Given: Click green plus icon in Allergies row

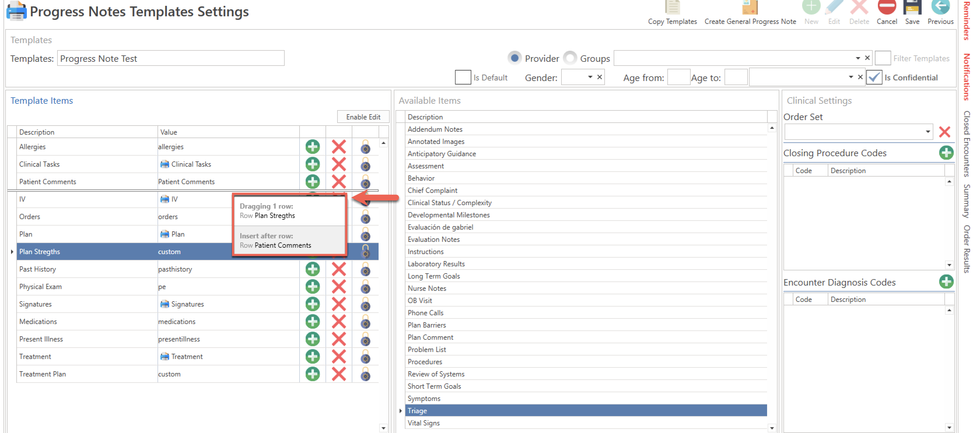Looking at the screenshot, I should click(312, 147).
